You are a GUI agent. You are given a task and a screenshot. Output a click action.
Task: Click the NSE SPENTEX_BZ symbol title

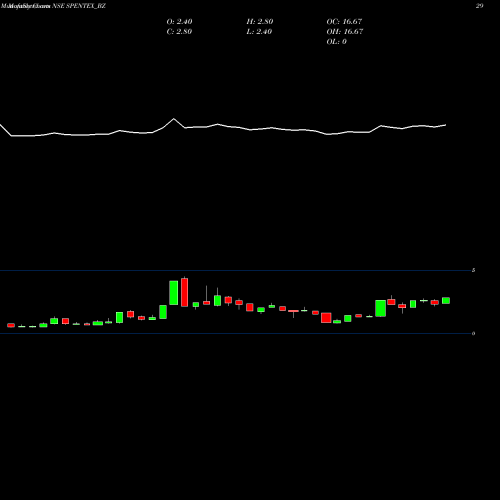(79, 6)
